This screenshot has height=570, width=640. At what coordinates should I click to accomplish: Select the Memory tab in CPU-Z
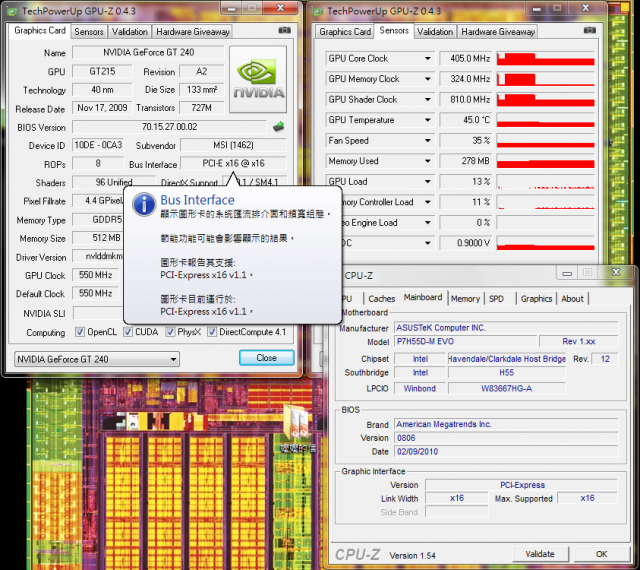[465, 299]
